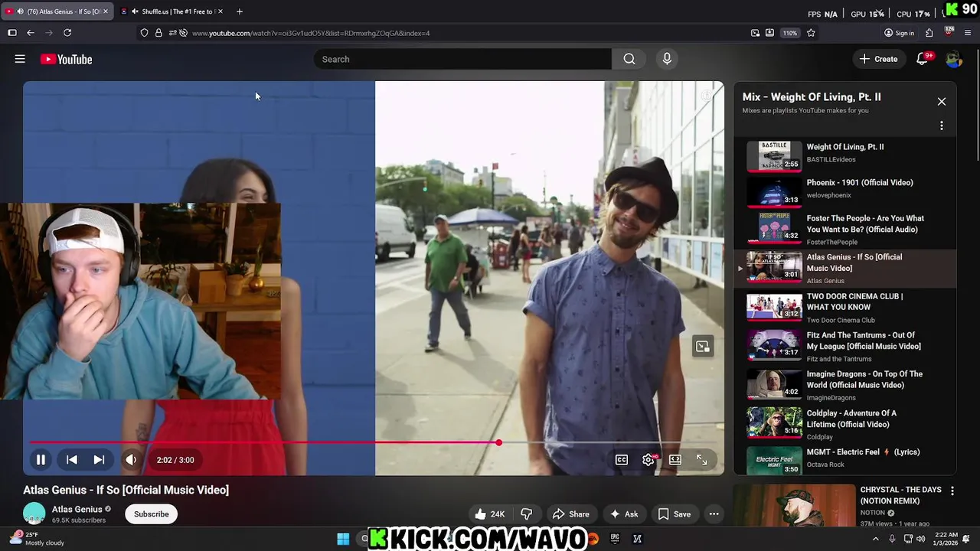Image resolution: width=980 pixels, height=551 pixels.
Task: Open the player settings gear
Action: [648, 460]
